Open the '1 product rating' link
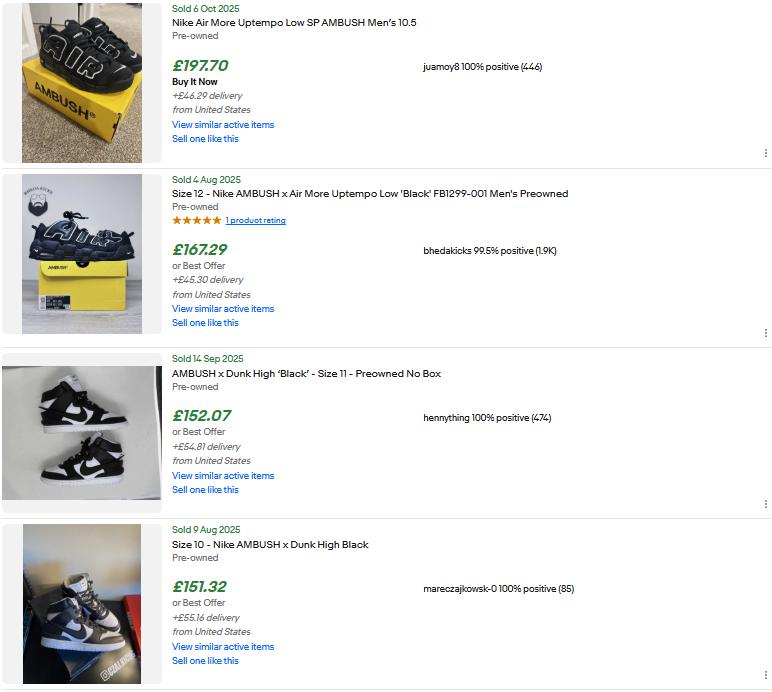This screenshot has width=772, height=692. 255,220
